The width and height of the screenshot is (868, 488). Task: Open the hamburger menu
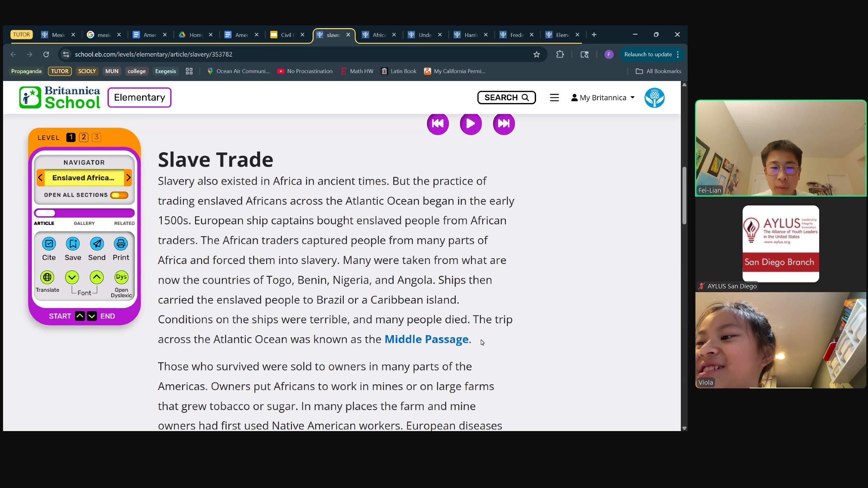tap(554, 98)
